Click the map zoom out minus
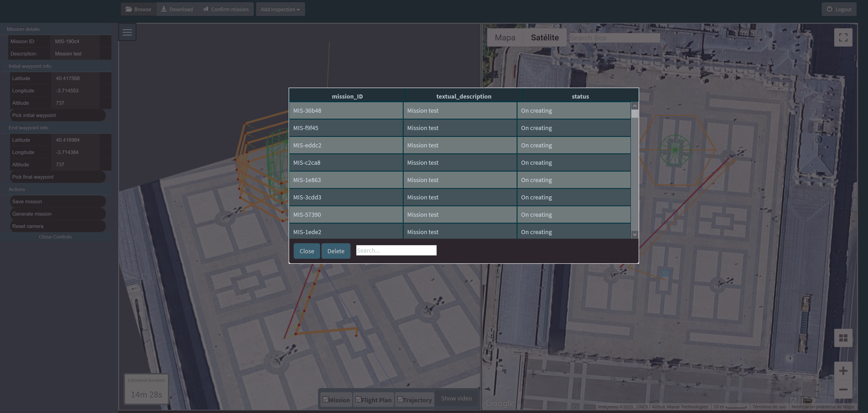Screen dimensions: 868x413 click(843, 389)
